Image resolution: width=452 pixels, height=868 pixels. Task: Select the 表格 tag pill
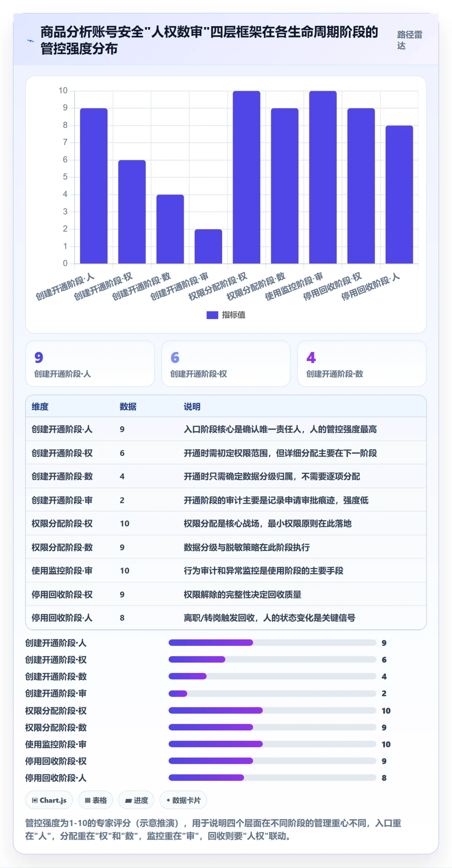point(96,800)
